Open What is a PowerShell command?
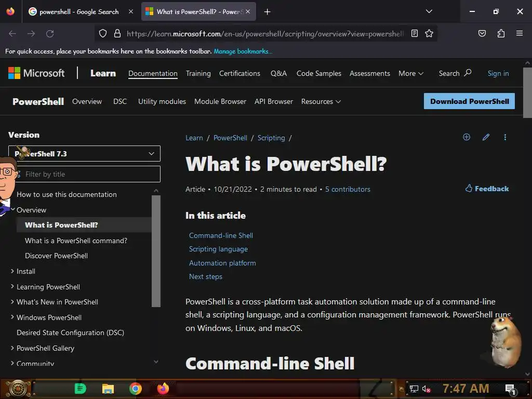 [x=76, y=241]
